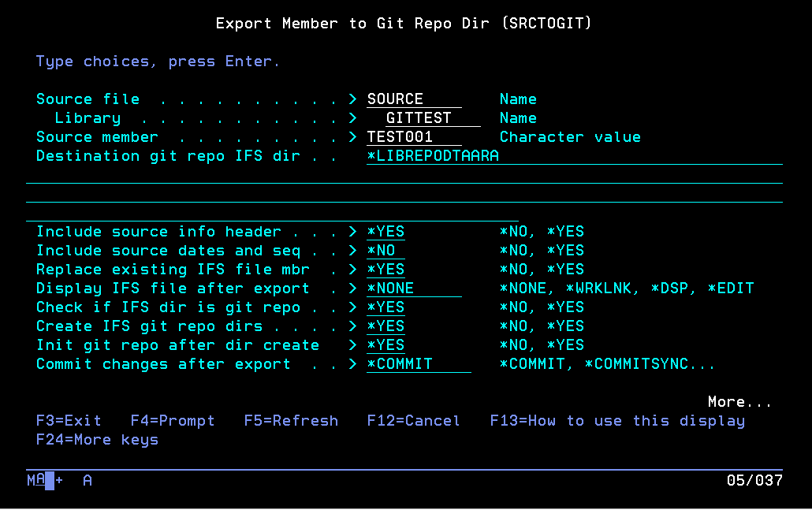Click the Create IFS git repo dirs value field
Viewport: 812px width, 510px height.
pyautogui.click(x=386, y=326)
